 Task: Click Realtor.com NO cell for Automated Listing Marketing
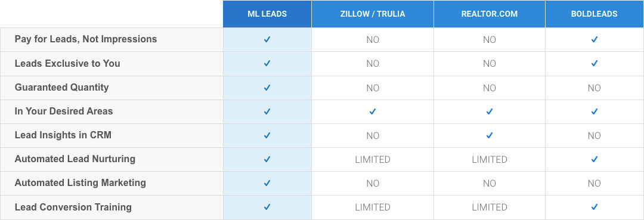(489, 183)
